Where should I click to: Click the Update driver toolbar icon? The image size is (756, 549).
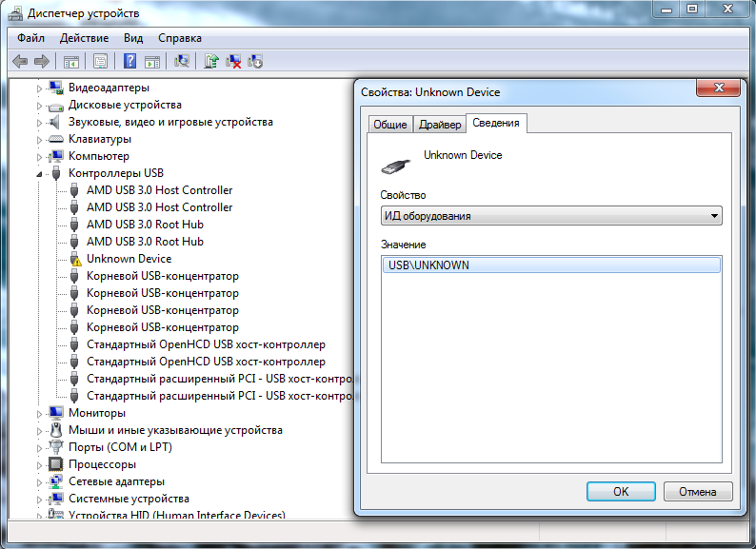click(211, 61)
